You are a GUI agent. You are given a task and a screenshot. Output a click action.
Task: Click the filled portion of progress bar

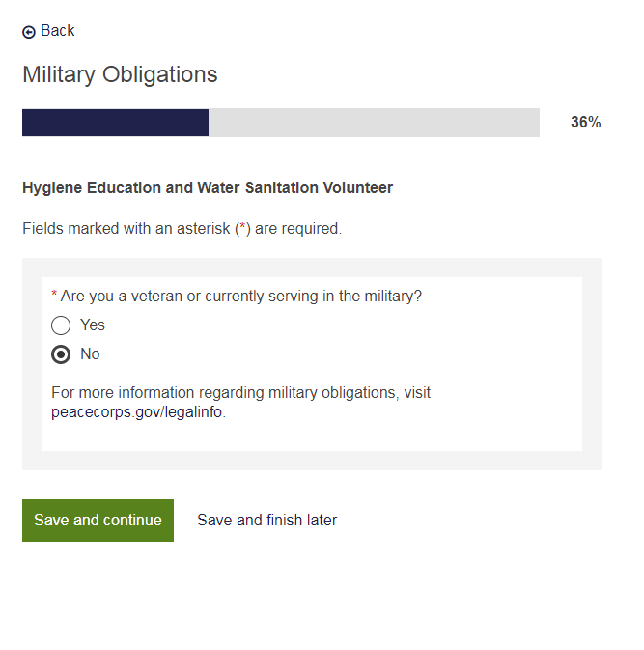click(x=115, y=123)
